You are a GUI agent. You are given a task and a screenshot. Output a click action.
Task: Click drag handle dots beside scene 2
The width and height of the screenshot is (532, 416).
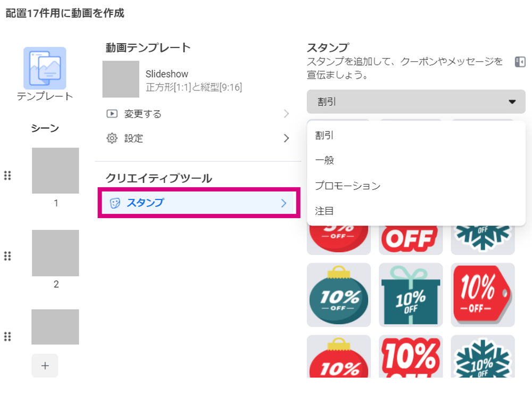(x=7, y=256)
